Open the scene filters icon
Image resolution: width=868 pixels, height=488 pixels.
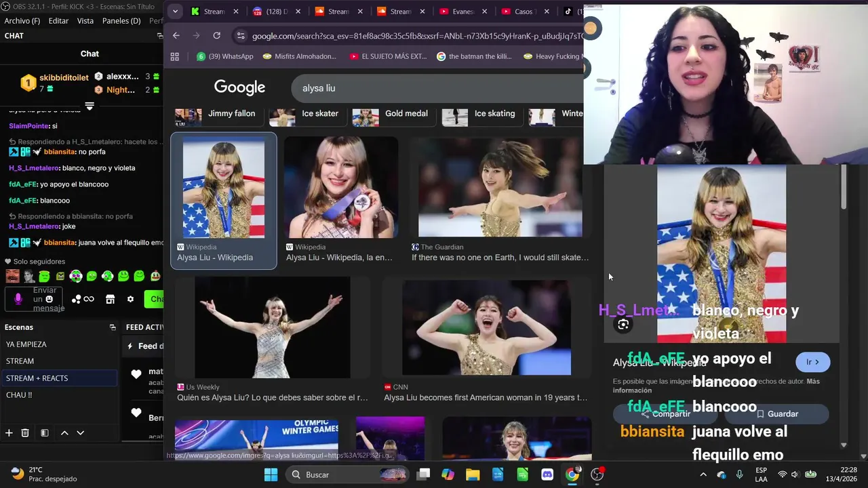coord(44,432)
